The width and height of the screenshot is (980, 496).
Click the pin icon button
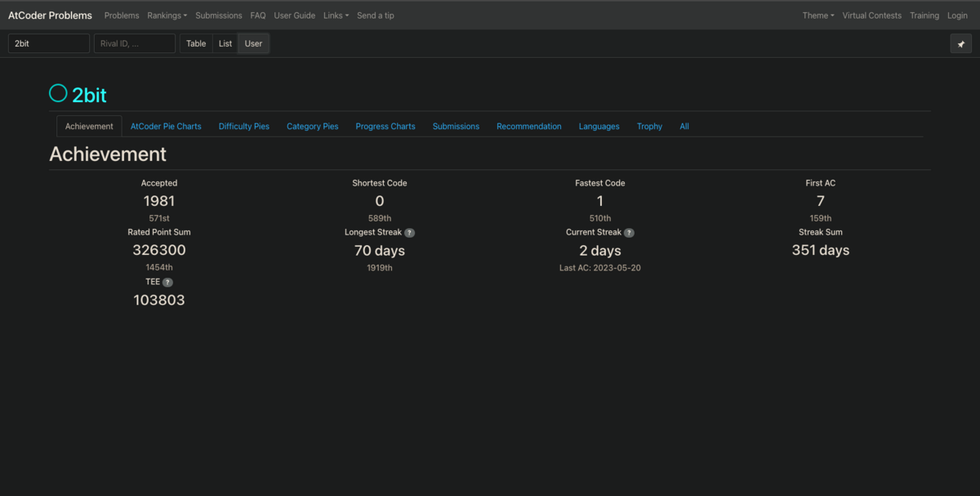pos(960,44)
